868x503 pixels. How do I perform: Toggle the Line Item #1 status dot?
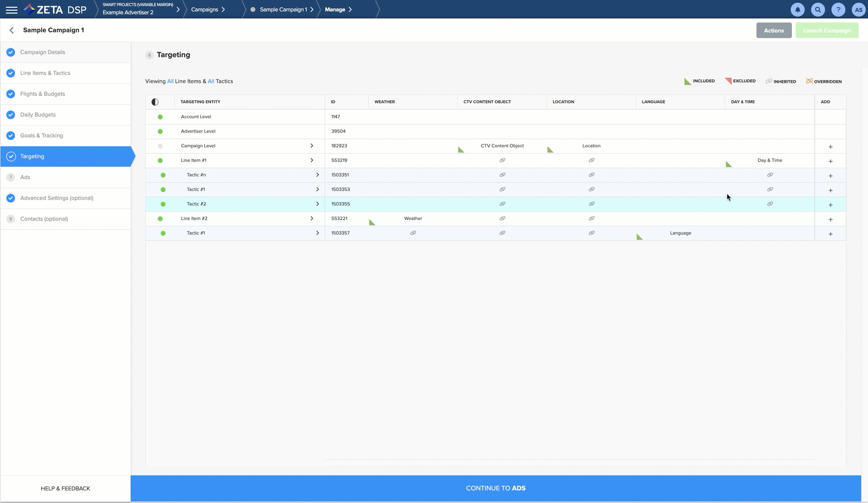click(160, 160)
